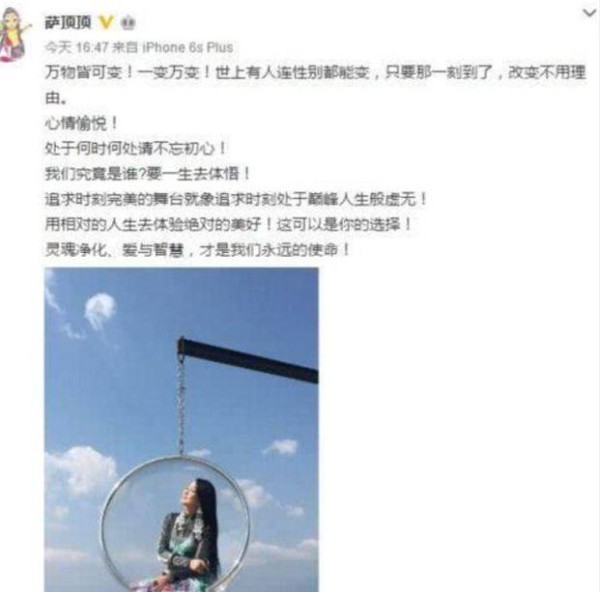Click the line starting 用相对的人生
The image size is (600, 592).
(228, 224)
